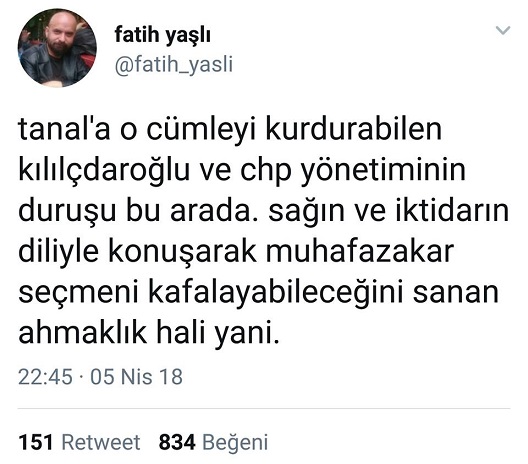Select the likes count number 834

[x=177, y=442]
